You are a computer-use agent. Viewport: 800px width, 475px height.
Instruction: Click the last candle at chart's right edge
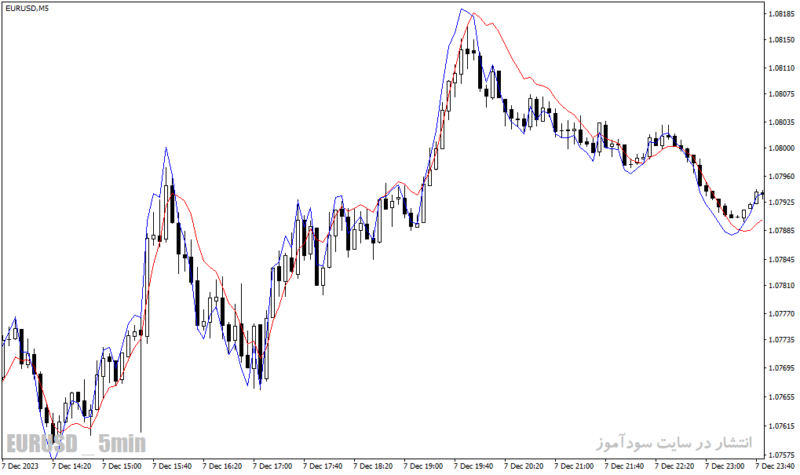(762, 193)
